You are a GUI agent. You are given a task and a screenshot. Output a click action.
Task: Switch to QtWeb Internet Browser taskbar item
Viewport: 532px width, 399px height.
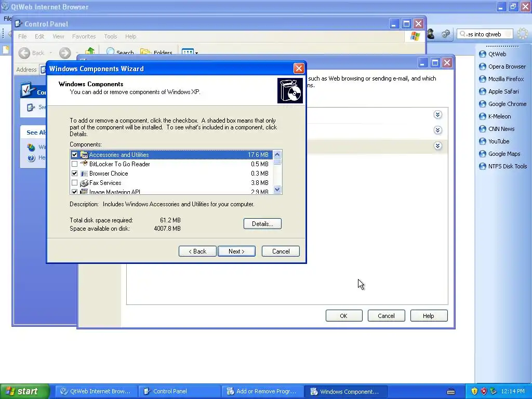[96, 392]
